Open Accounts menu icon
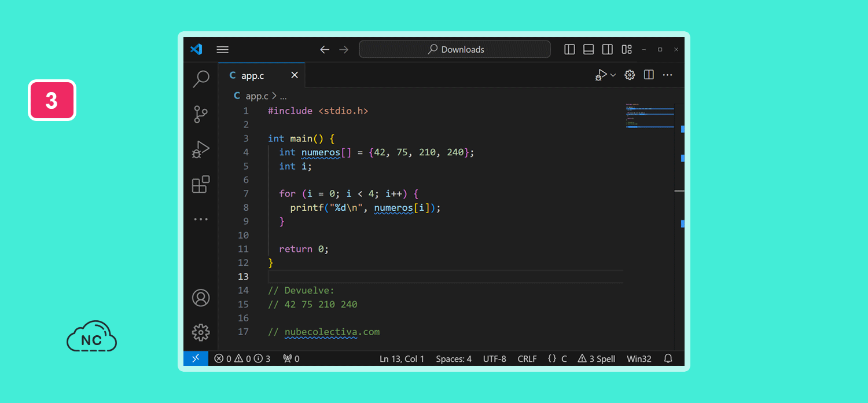 pos(201,298)
